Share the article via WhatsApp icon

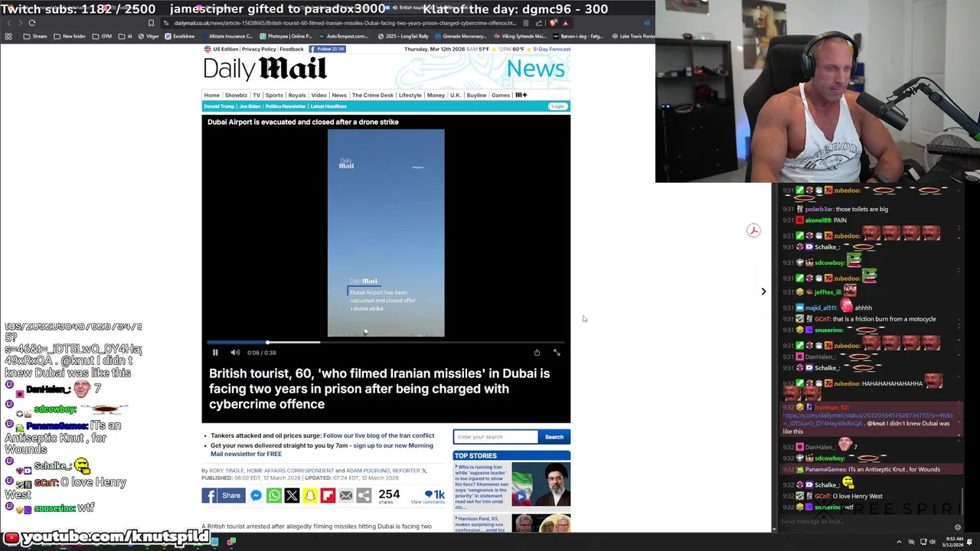click(x=274, y=495)
